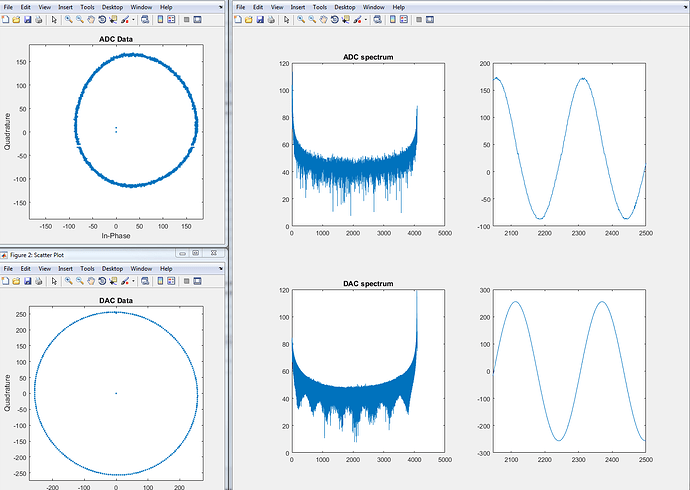The image size is (690, 490).
Task: Open Desktop menu in spectrum window
Action: coord(345,7)
